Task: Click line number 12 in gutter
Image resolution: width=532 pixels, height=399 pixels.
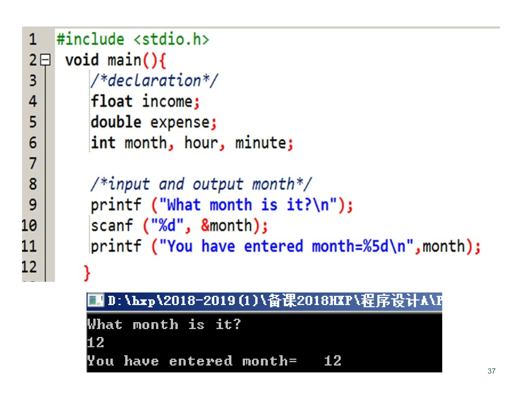Action: 29,267
